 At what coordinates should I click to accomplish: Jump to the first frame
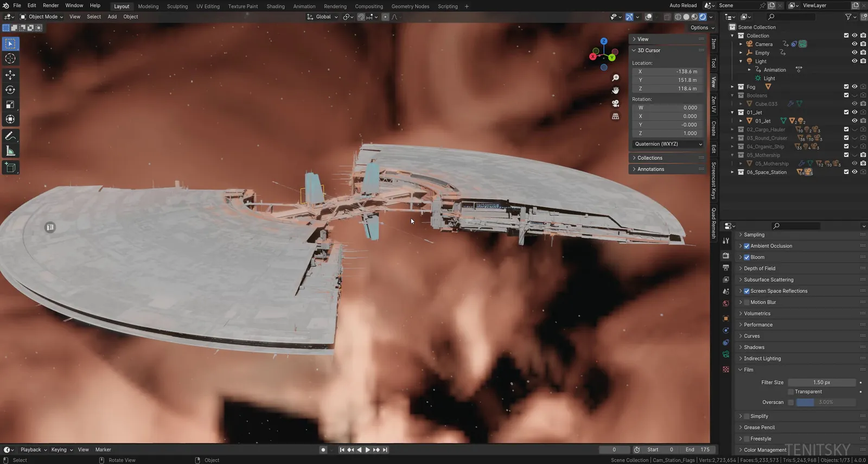[x=342, y=449]
